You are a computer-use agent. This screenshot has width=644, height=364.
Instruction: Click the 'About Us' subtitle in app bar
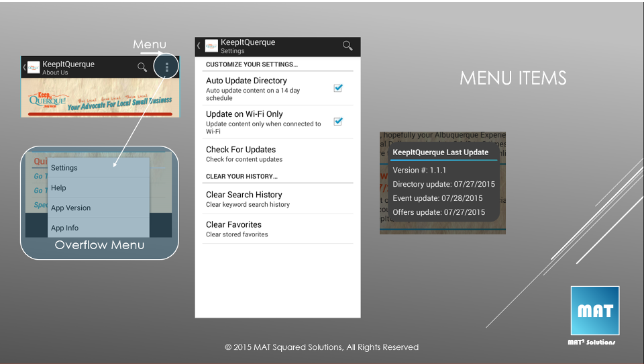click(x=55, y=73)
